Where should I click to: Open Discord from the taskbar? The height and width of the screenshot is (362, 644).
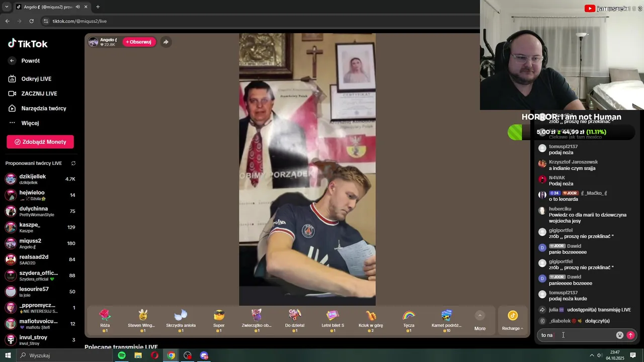(x=204, y=355)
